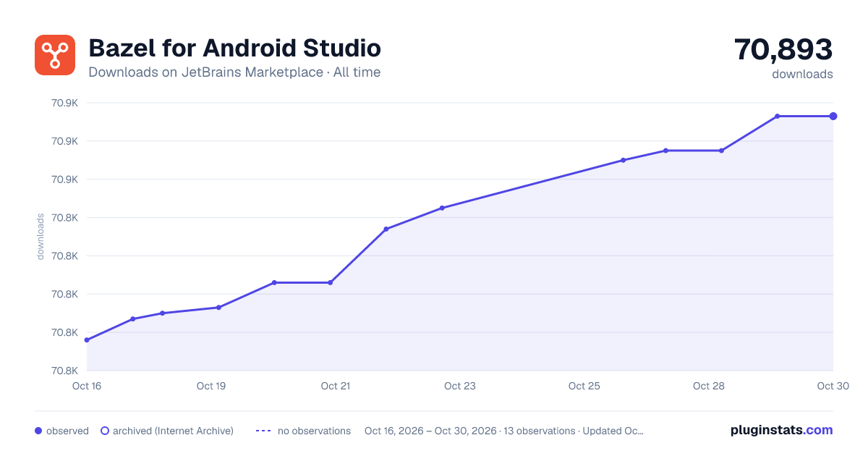Select the 'Bazel for Android Studio' title
Viewport: 868px width, 456px height.
pyautogui.click(x=234, y=48)
